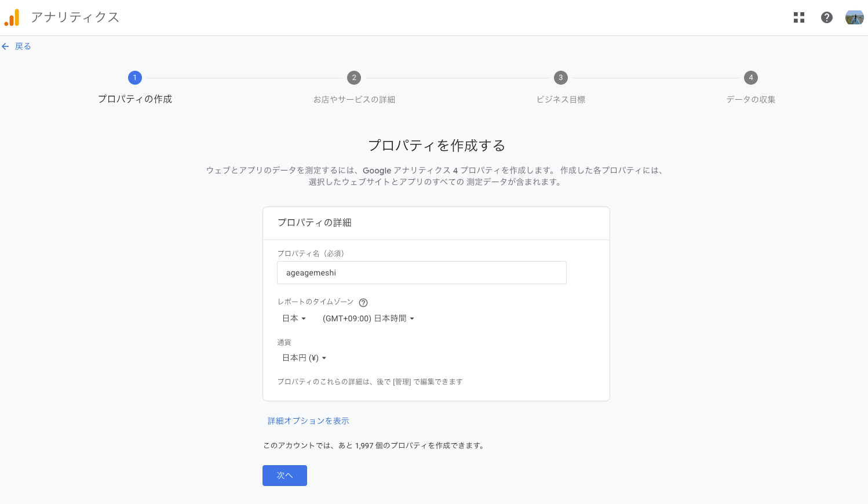Click the timezone help tooltip icon
The image size is (868, 504).
coord(363,302)
